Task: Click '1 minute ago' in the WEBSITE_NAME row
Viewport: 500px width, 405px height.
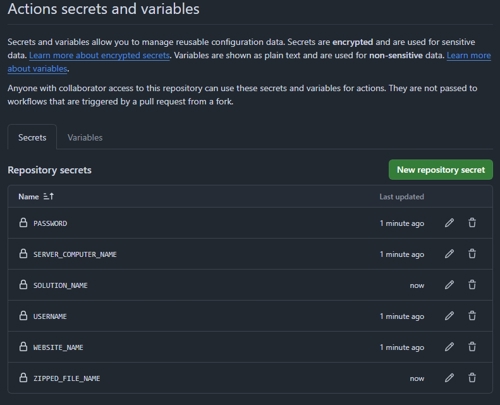Action: pyautogui.click(x=402, y=347)
